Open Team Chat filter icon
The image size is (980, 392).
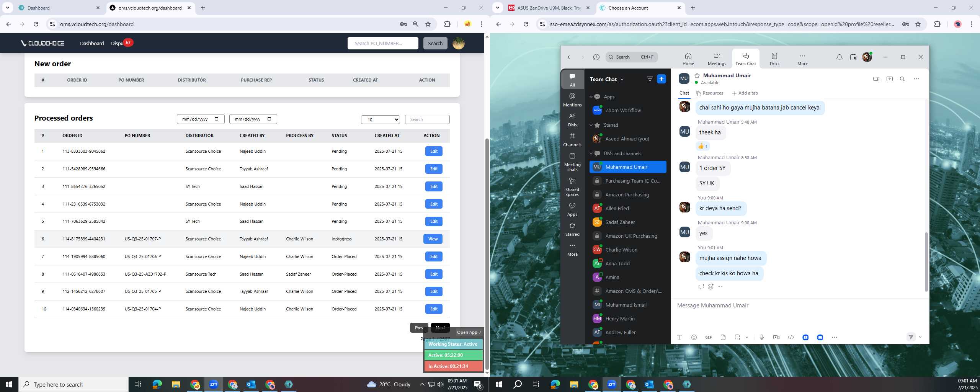tap(650, 79)
